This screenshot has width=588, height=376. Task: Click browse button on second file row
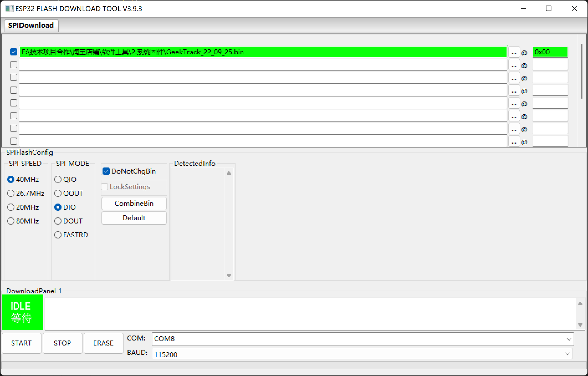[x=514, y=65]
